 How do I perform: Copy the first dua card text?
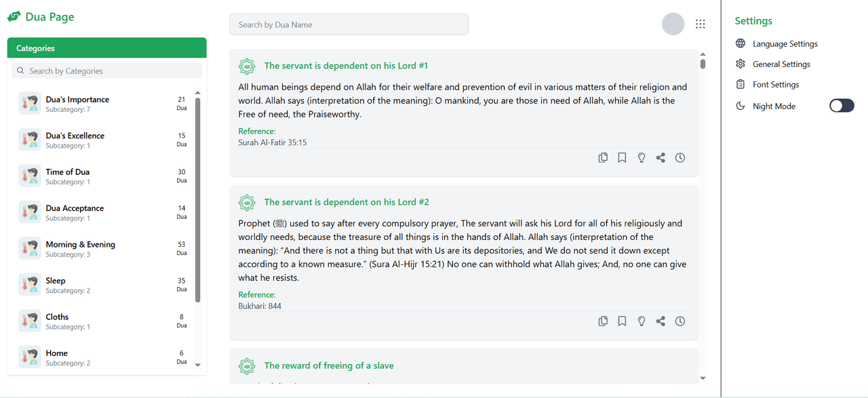click(603, 158)
